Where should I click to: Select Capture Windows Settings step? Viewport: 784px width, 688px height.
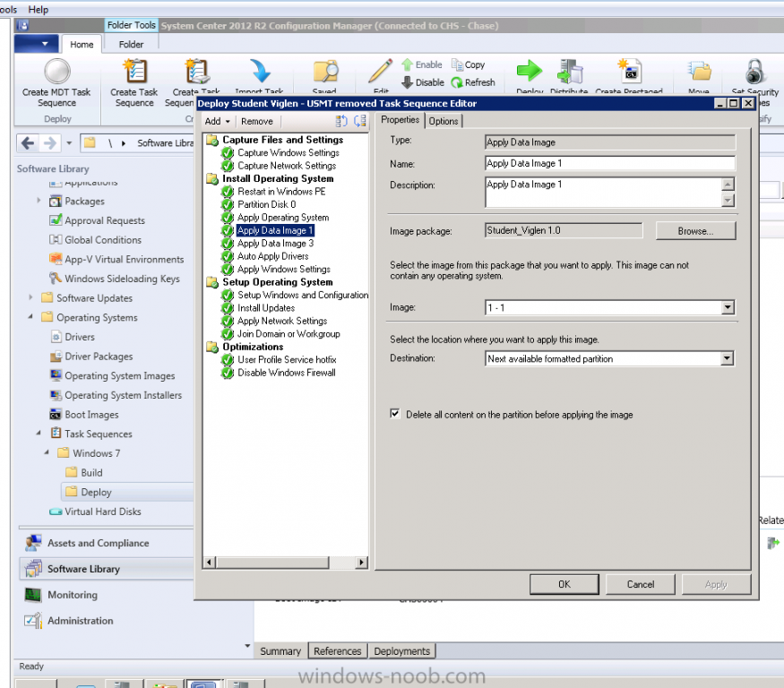tap(288, 152)
